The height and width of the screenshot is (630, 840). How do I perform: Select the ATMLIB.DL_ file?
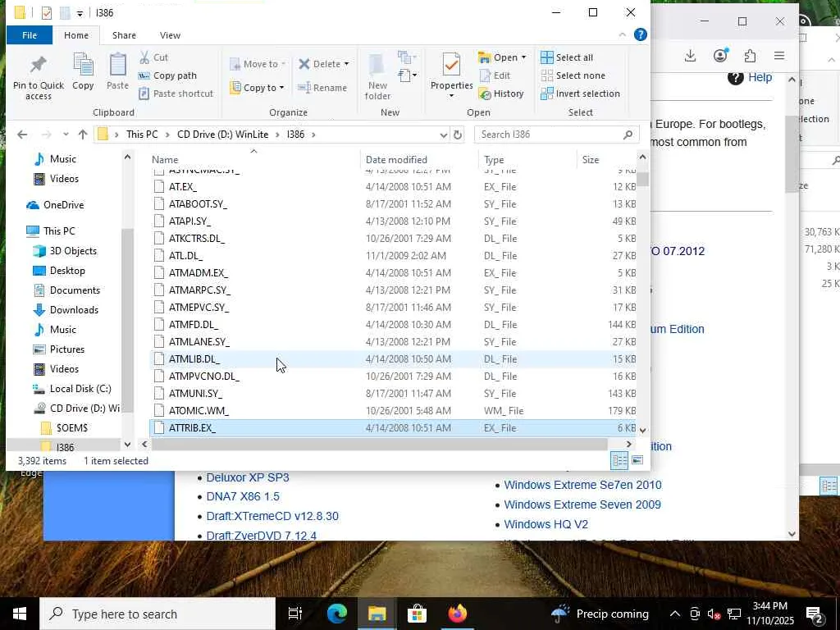(x=392, y=359)
